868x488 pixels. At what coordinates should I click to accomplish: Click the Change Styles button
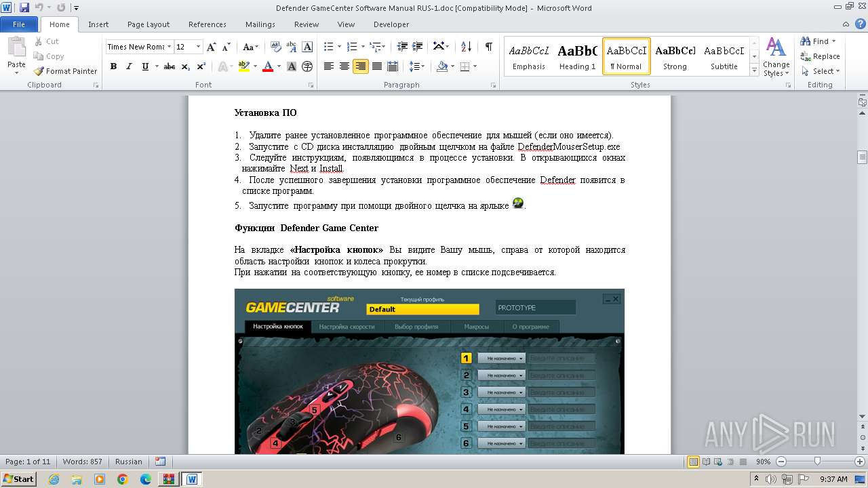(776, 57)
